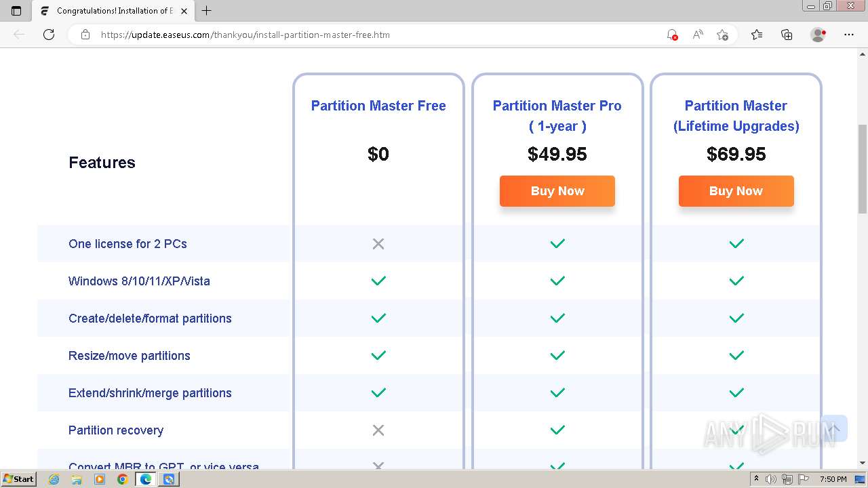The image size is (868, 488).
Task: Open a new tab with plus icon
Action: [207, 11]
